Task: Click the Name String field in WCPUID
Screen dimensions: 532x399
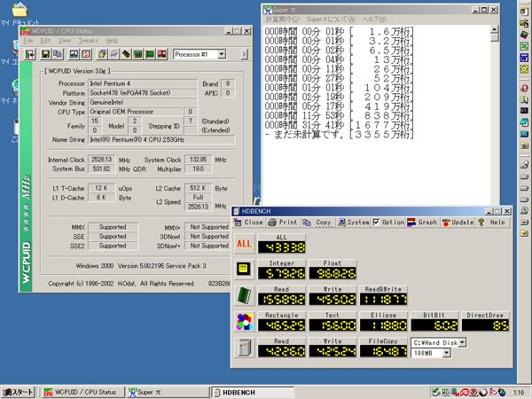Action: 161,140
